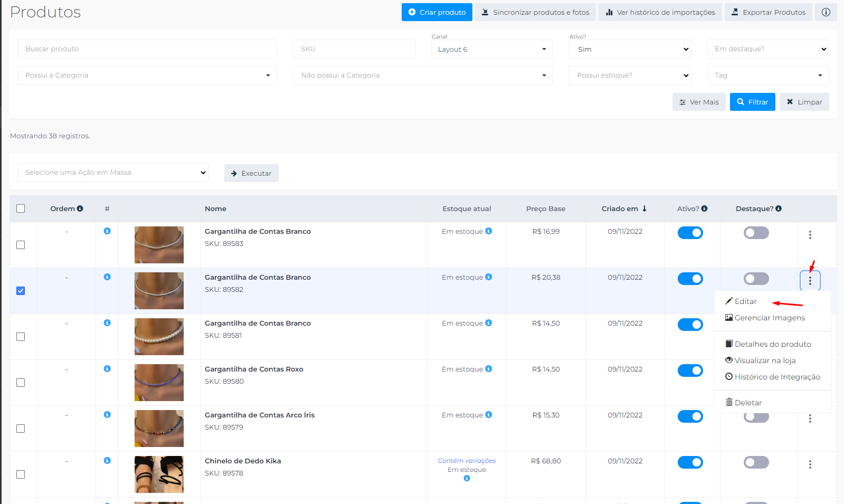The width and height of the screenshot is (844, 504).
Task: Click the # info icon for SKU 89581
Action: (107, 322)
